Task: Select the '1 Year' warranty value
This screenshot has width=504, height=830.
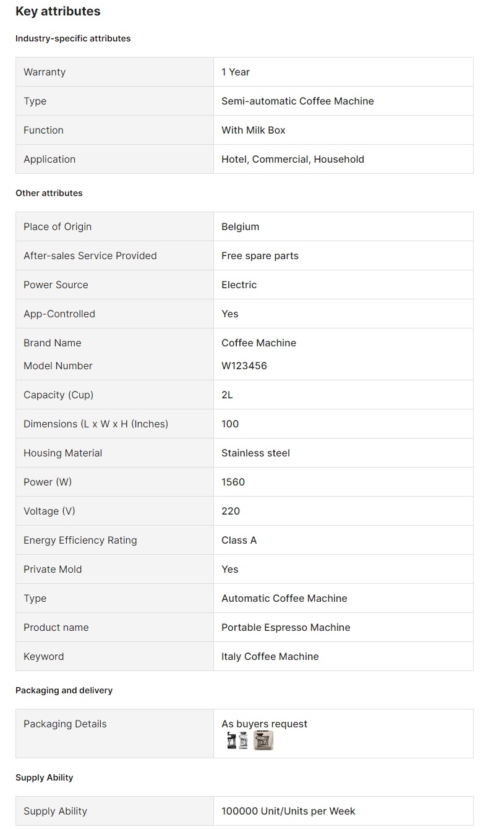Action: [x=236, y=72]
